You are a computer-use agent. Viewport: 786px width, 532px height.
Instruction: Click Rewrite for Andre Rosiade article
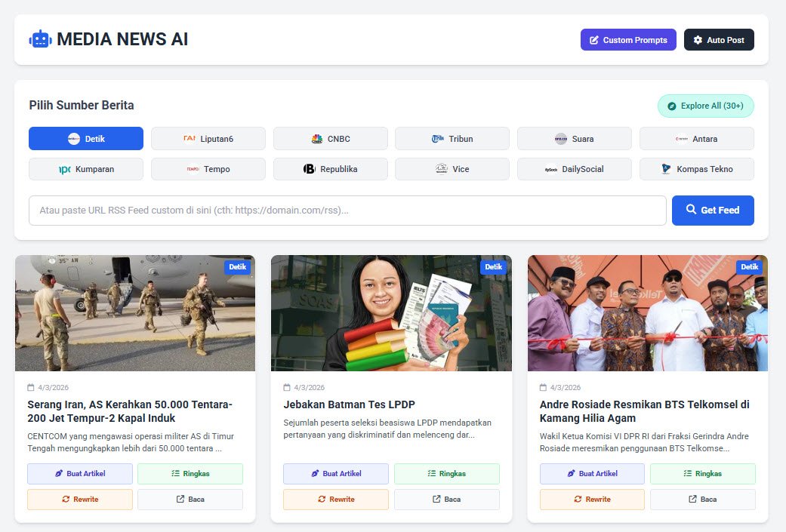pos(592,500)
